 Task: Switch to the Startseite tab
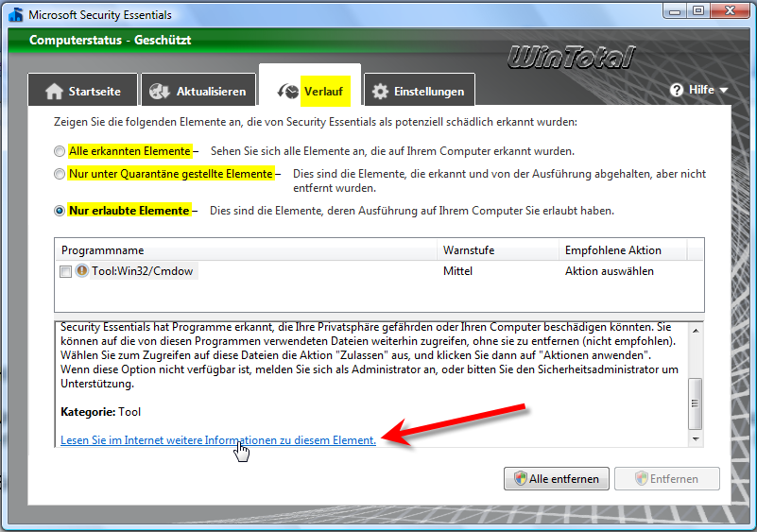tap(83, 90)
